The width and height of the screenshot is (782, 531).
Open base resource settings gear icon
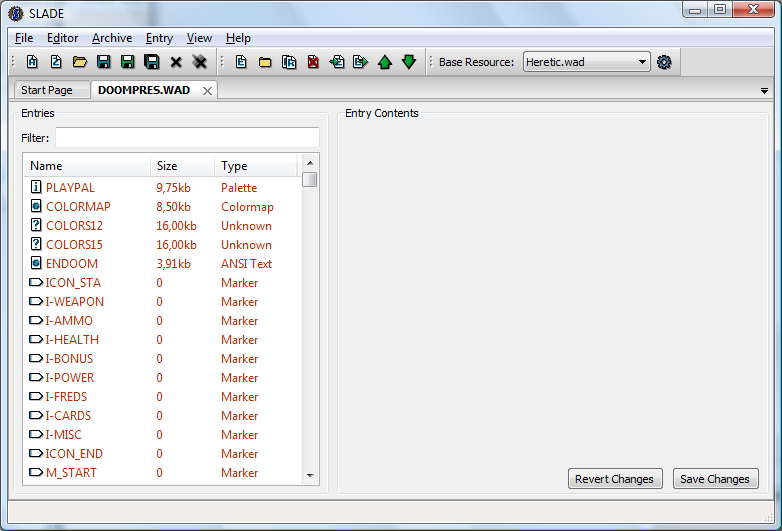point(664,62)
